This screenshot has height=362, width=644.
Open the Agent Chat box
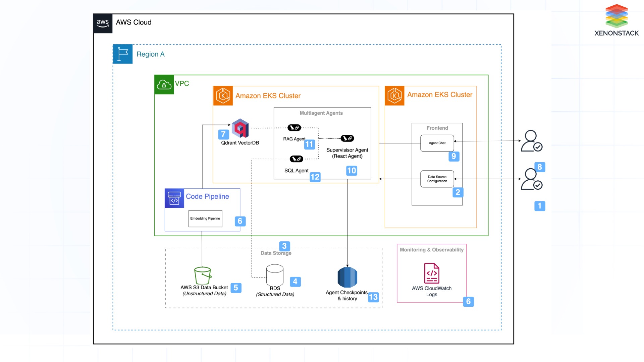437,143
